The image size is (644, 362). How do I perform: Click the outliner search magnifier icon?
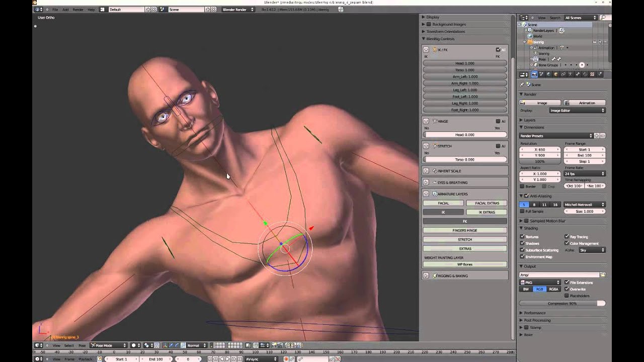[x=603, y=18]
